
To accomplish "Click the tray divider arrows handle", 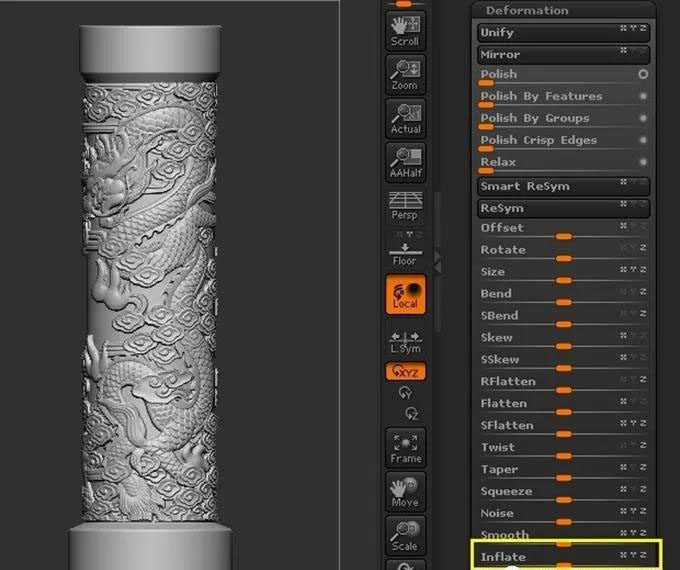I will [437, 261].
